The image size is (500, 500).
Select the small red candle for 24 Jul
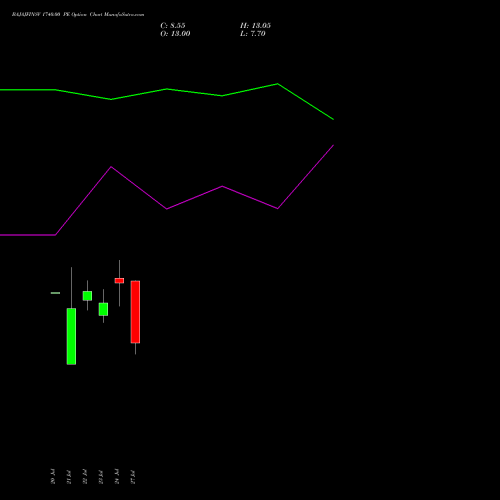[119, 281]
